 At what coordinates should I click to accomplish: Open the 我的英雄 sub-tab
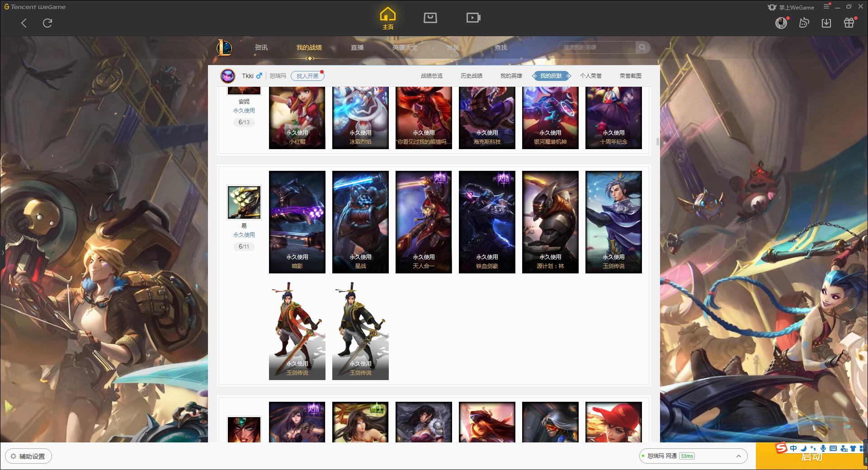pyautogui.click(x=511, y=76)
